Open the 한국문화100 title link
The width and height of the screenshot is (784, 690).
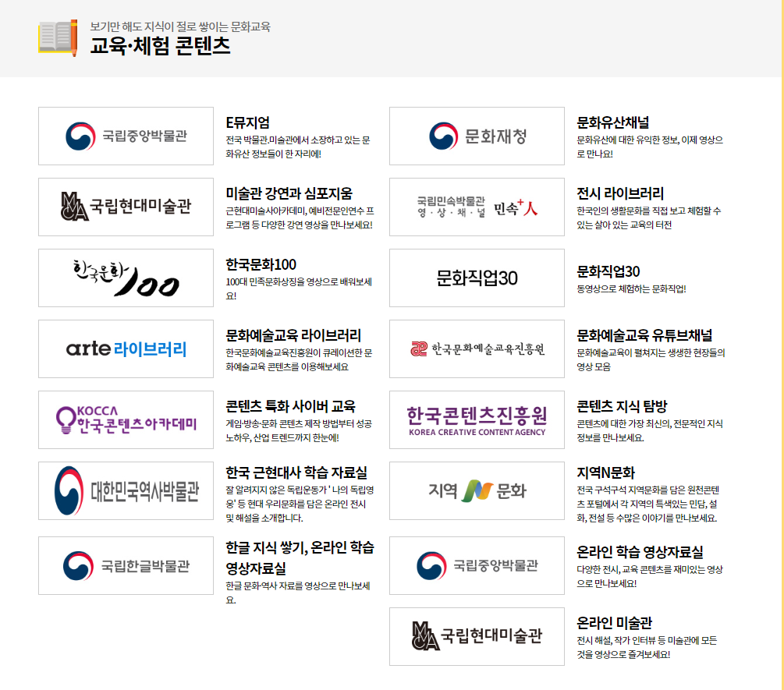pyautogui.click(x=261, y=264)
